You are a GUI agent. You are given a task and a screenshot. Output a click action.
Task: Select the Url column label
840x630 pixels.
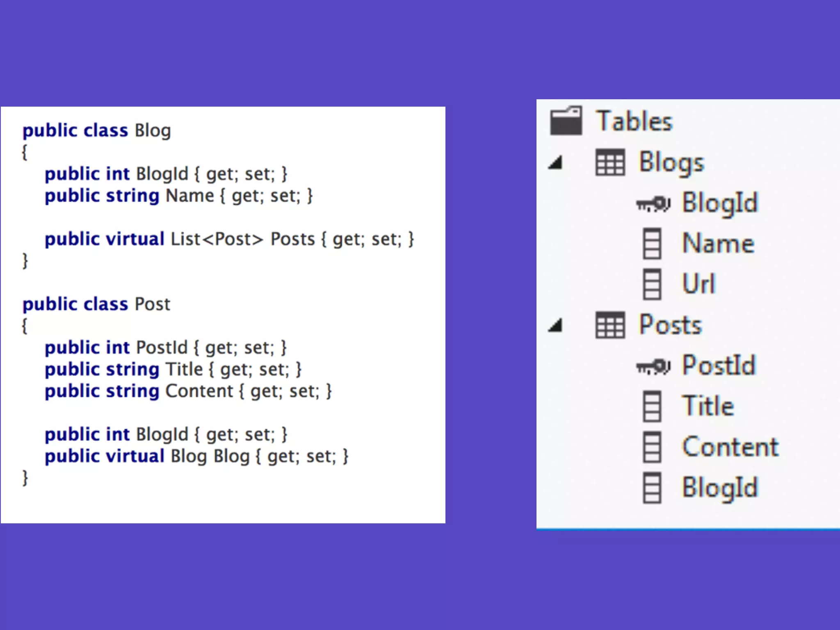click(698, 284)
